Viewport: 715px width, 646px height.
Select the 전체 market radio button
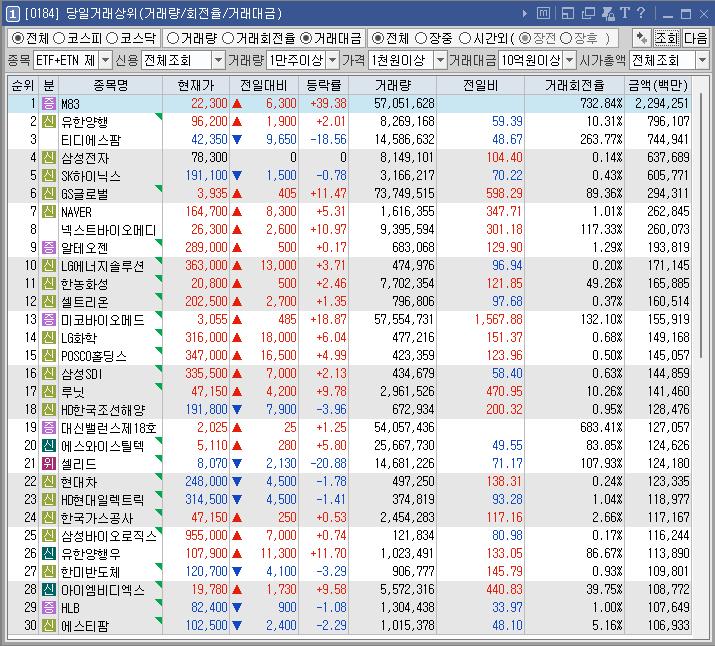tap(18, 38)
